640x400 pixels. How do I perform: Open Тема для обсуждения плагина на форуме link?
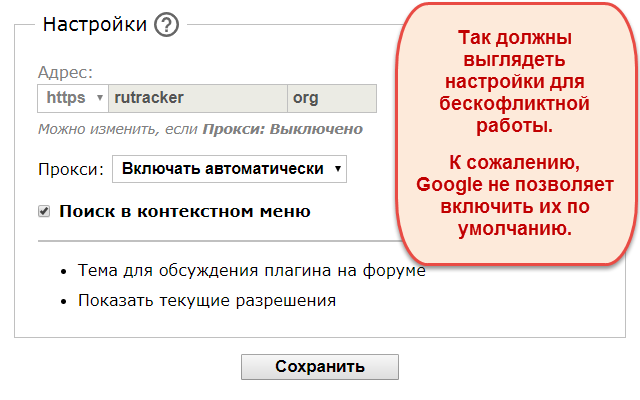252,271
